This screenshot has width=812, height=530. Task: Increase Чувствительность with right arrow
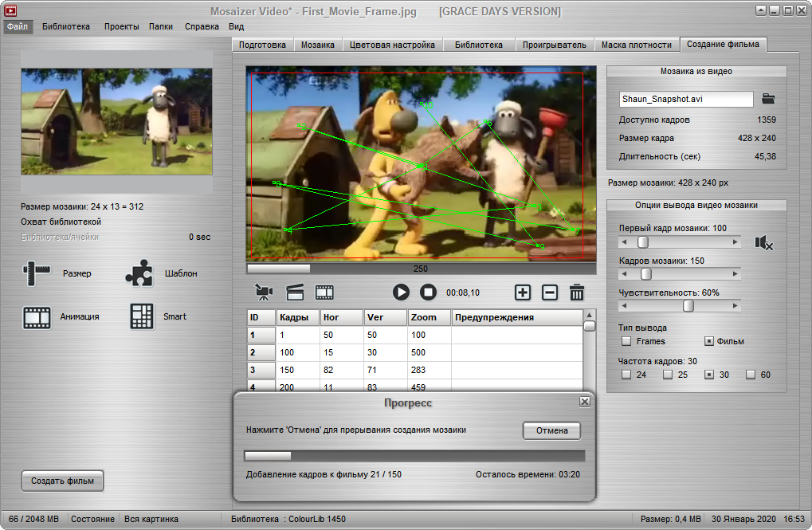click(x=736, y=306)
